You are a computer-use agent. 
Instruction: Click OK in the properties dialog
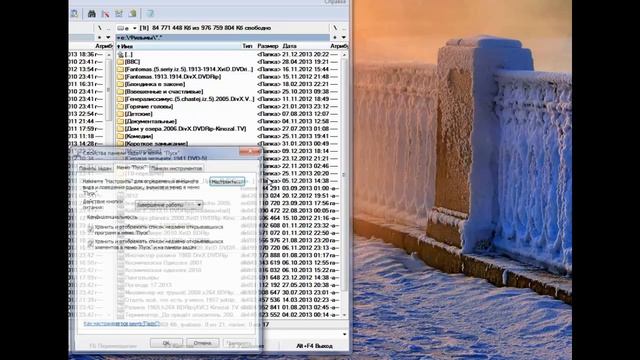(x=166, y=343)
